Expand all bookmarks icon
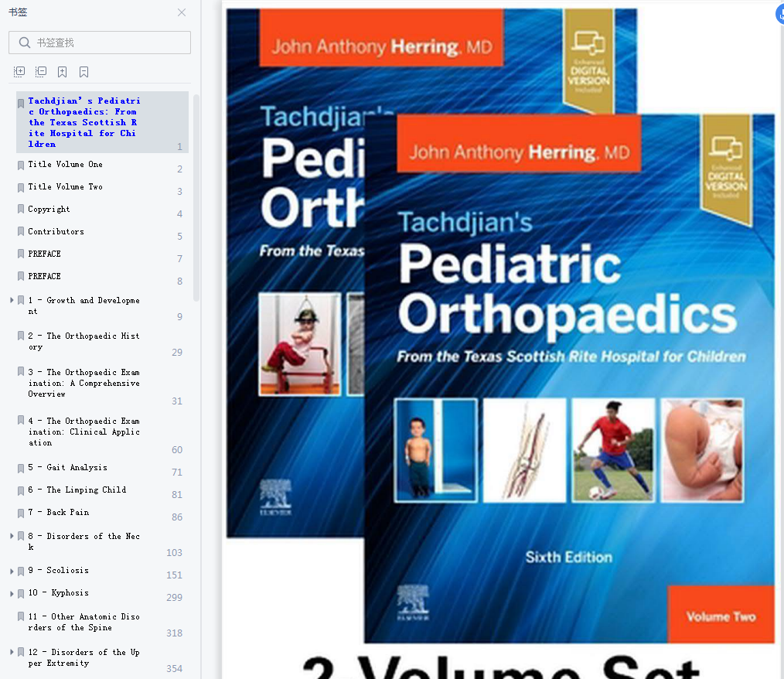The image size is (784, 679). click(x=19, y=72)
